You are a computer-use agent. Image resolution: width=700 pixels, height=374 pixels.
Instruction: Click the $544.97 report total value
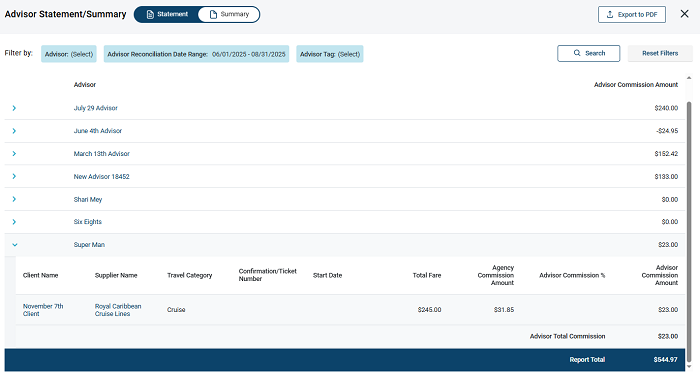coord(666,360)
